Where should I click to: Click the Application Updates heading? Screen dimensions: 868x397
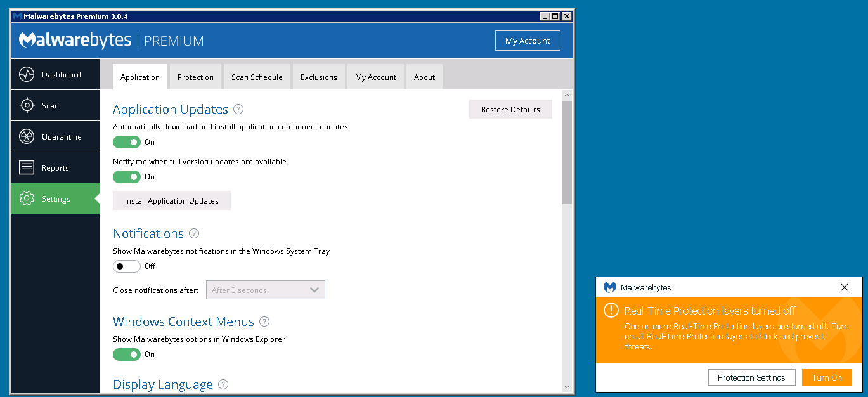pyautogui.click(x=171, y=109)
